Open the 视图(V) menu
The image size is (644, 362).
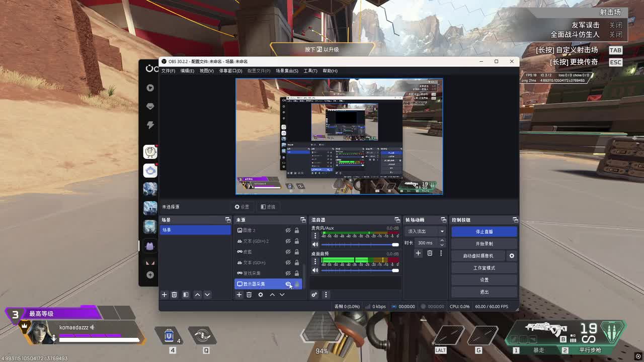click(207, 71)
